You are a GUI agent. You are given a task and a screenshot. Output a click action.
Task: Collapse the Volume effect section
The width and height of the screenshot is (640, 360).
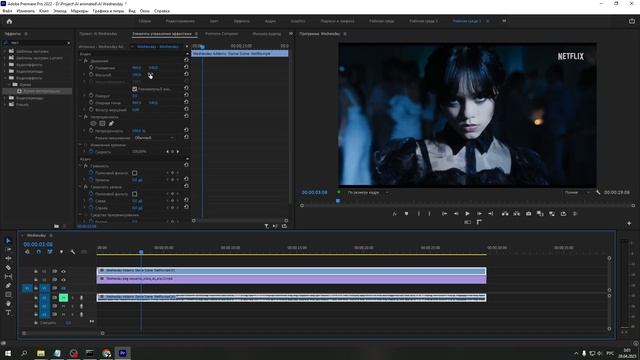pyautogui.click(x=80, y=166)
